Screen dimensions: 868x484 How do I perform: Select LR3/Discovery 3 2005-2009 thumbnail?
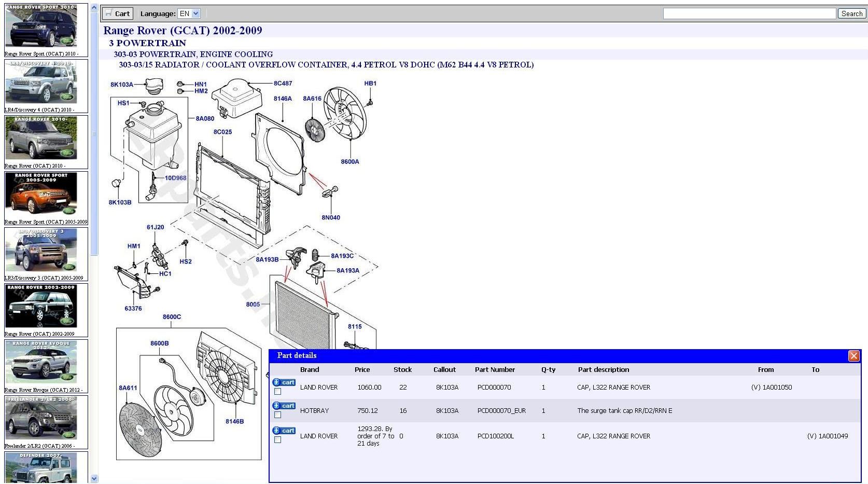click(x=41, y=250)
